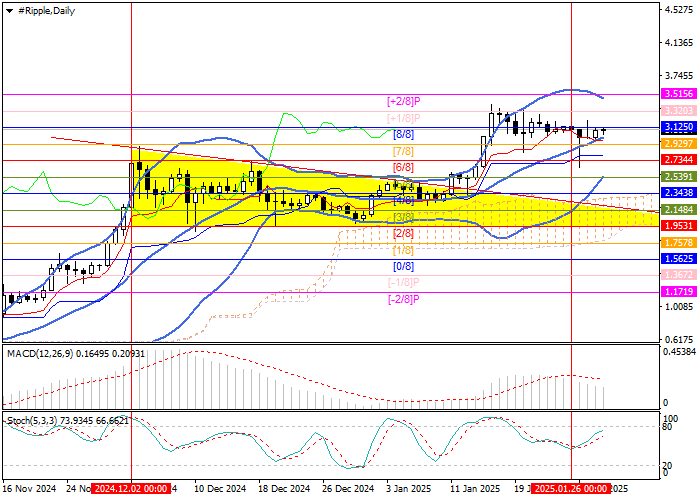Click the 2024.12.02 00:00 date marker
This screenshot has width=700, height=500.
[132, 489]
